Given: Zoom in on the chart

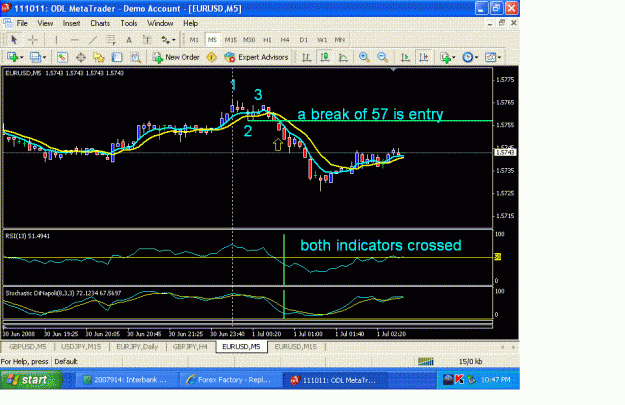Looking at the screenshot, I should tap(364, 57).
